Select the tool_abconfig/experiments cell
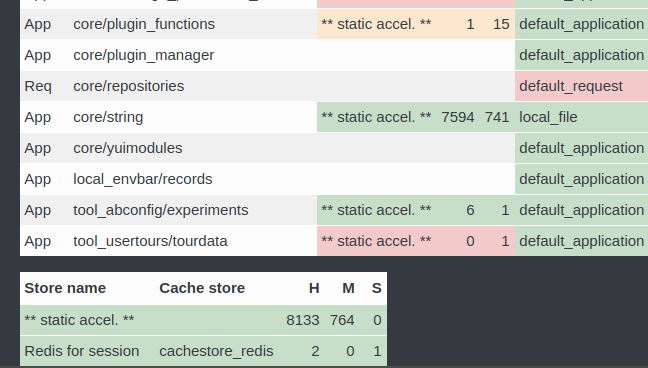 [161, 210]
